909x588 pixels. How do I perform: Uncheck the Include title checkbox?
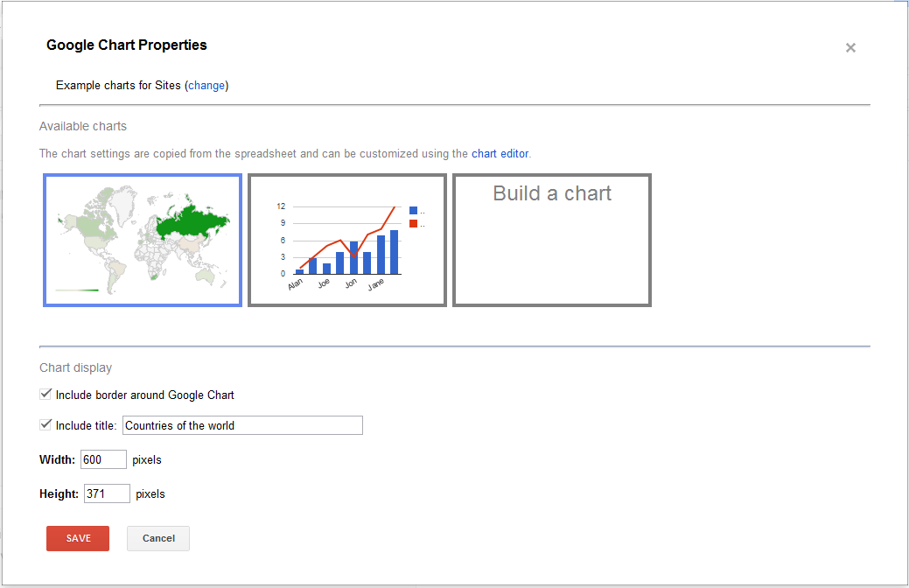(46, 425)
